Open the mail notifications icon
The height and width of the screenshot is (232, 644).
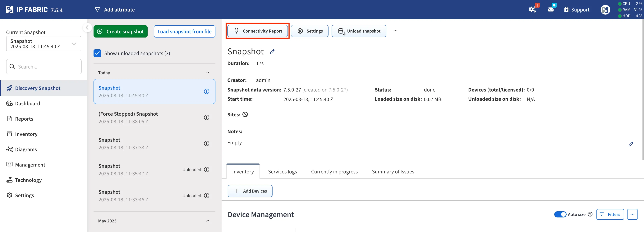pyautogui.click(x=551, y=10)
